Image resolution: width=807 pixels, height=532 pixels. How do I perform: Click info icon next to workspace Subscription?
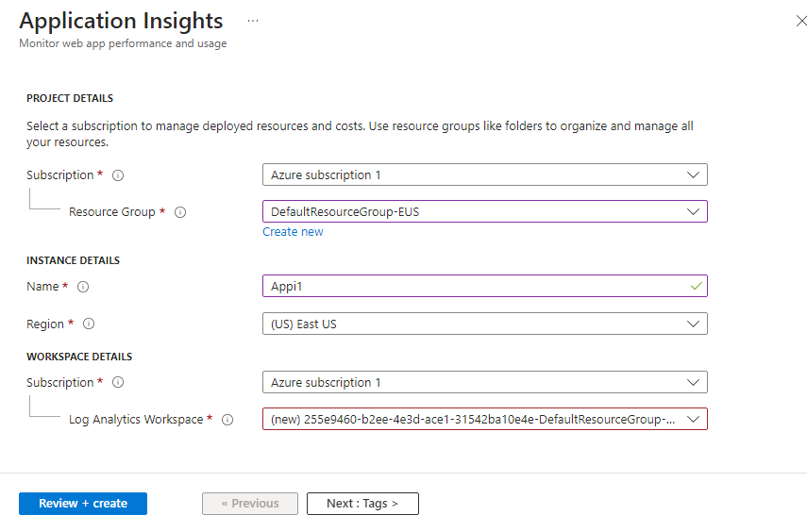tap(119, 383)
